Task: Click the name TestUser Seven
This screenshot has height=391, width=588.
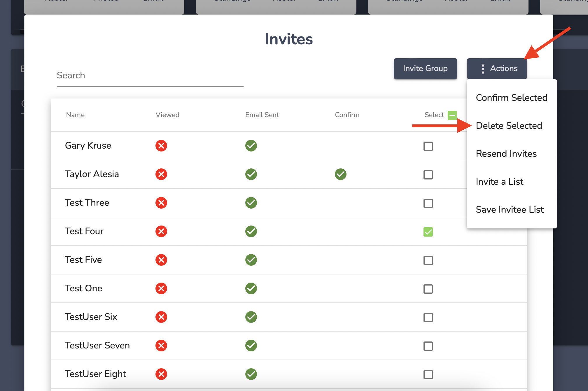Action: 97,345
